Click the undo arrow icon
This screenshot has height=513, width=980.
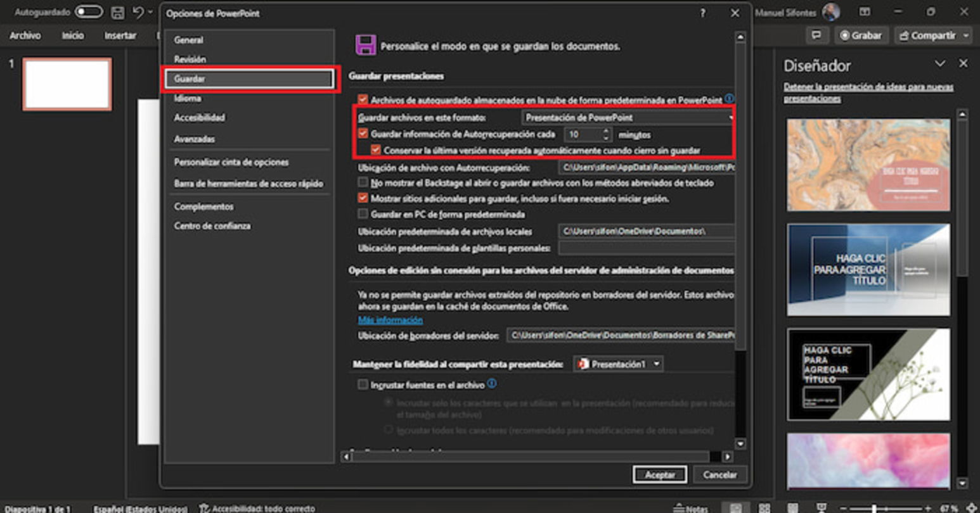(138, 13)
